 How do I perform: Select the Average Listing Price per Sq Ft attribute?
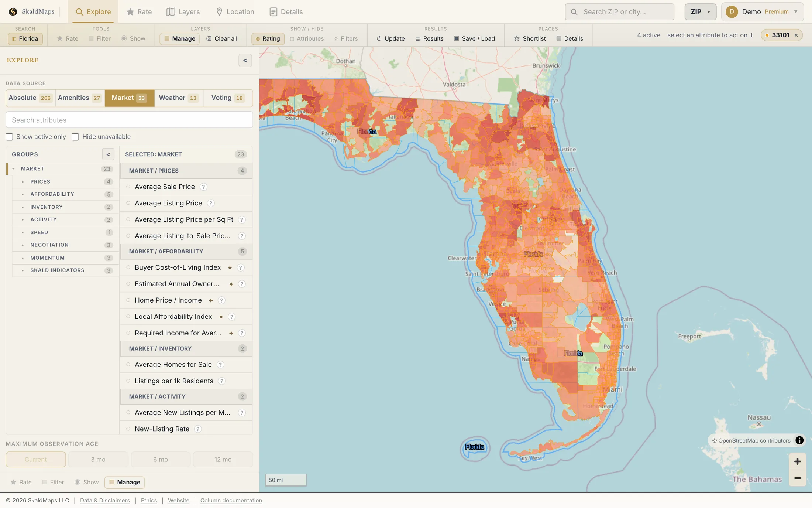186,219
